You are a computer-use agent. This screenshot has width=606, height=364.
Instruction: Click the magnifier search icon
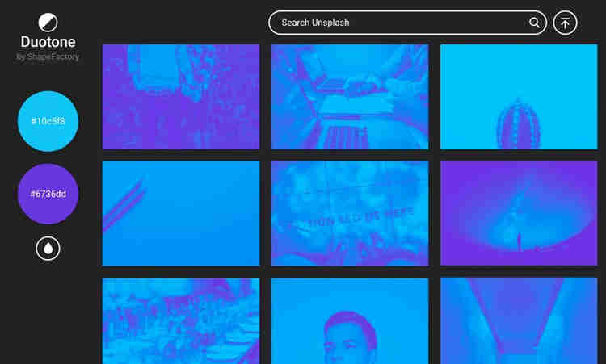534,23
